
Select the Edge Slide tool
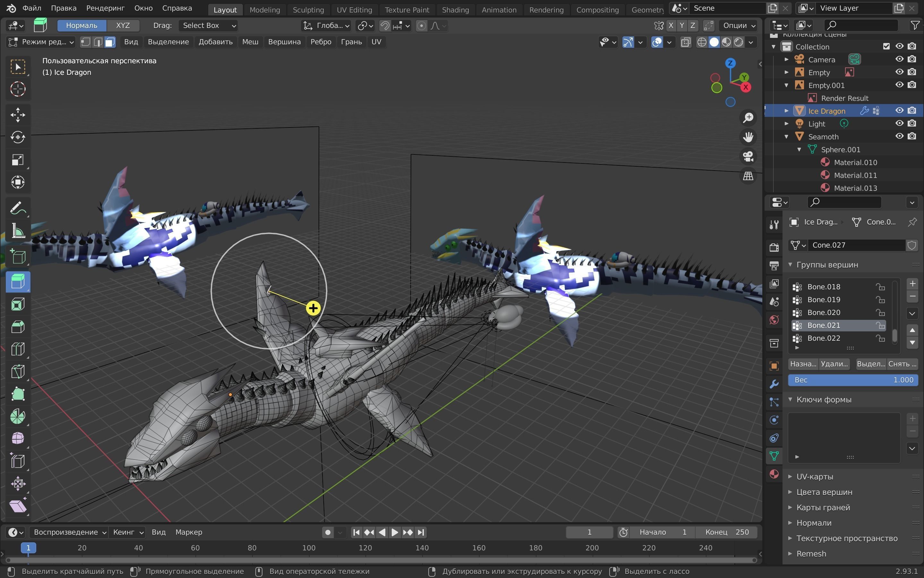point(18,461)
